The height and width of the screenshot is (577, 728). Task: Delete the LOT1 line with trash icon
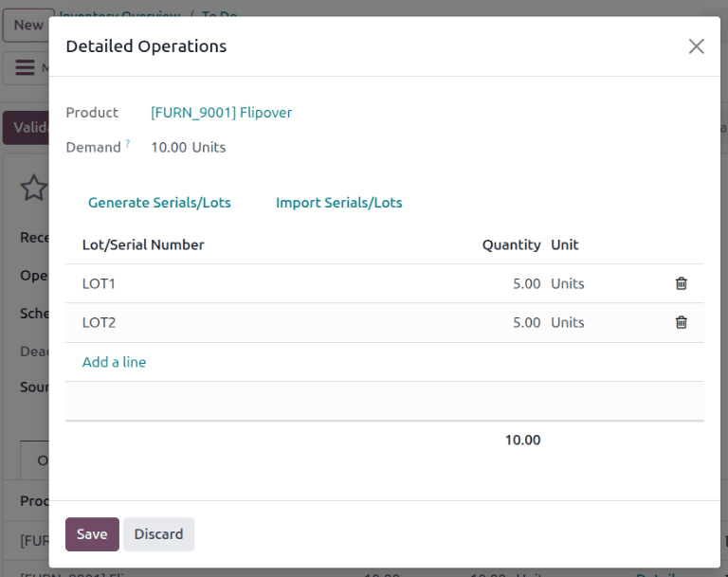681,283
